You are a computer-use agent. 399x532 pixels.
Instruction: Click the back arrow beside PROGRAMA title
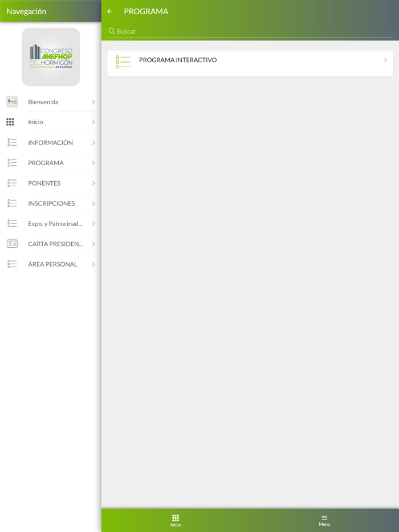click(x=109, y=11)
